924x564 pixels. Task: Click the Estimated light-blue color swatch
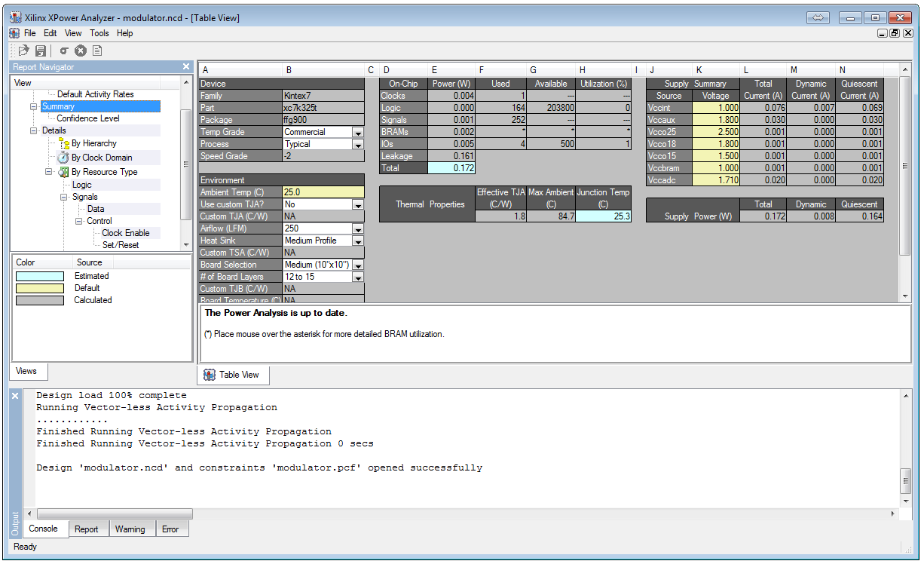point(40,276)
